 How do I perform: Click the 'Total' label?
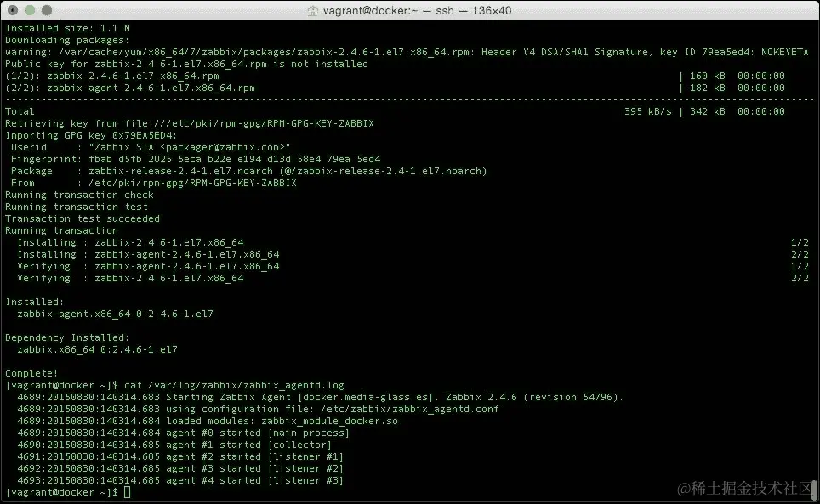(x=20, y=111)
